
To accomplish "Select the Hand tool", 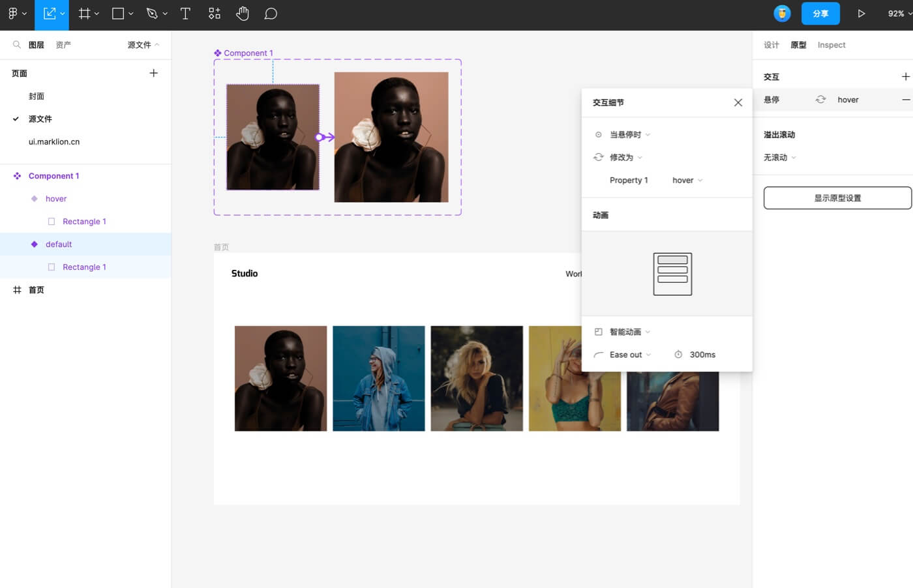I will pos(243,14).
